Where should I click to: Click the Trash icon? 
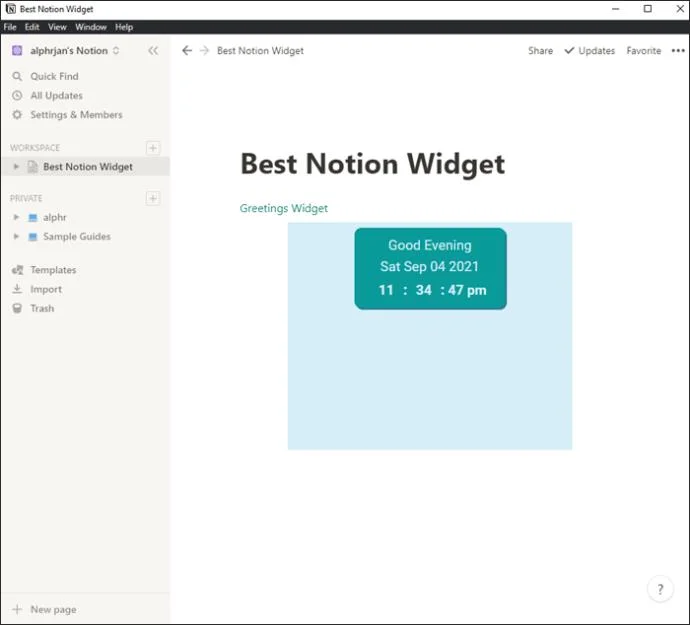click(17, 308)
